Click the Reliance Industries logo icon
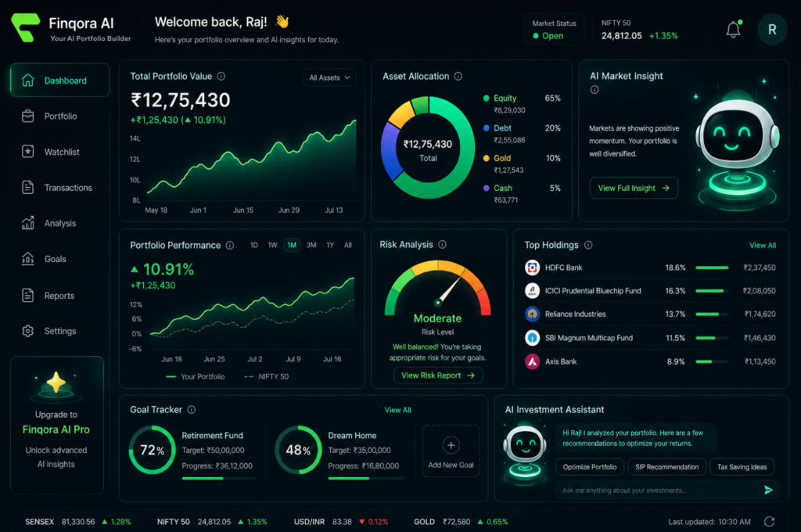The width and height of the screenshot is (801, 532). [532, 314]
